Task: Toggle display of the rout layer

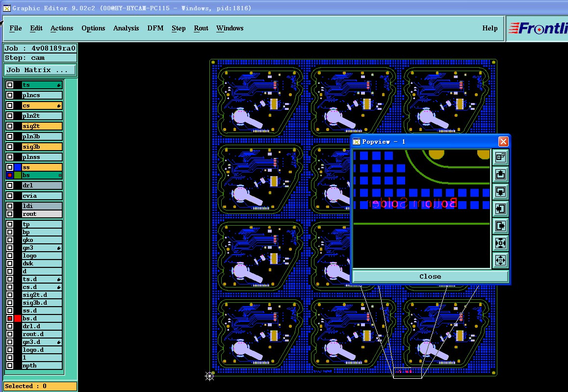Action: 10,214
